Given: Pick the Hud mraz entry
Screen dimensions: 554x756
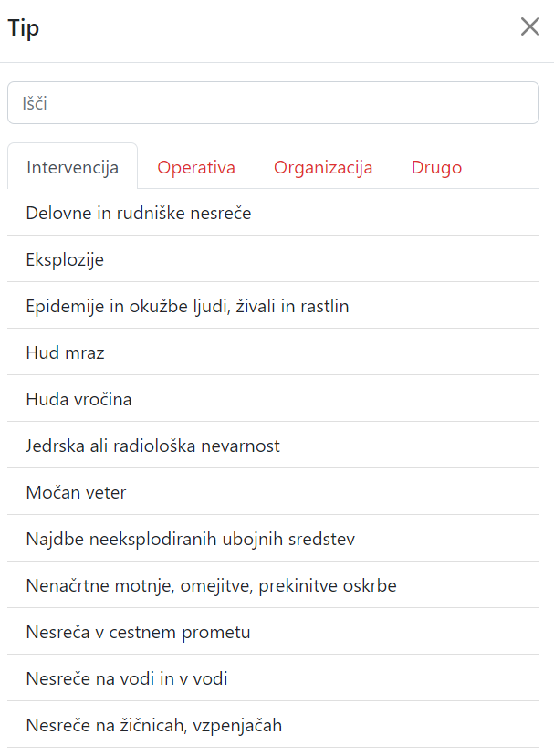Looking at the screenshot, I should pos(273,352).
